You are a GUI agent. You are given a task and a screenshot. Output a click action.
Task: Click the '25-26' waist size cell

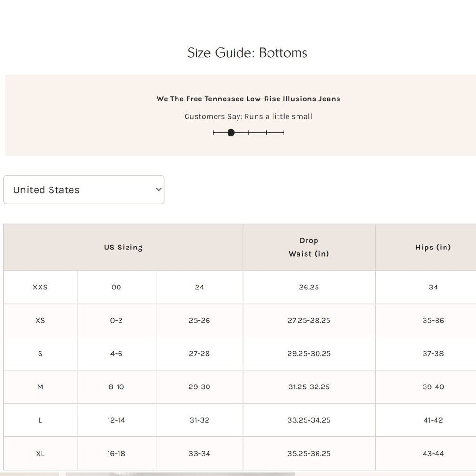(199, 320)
